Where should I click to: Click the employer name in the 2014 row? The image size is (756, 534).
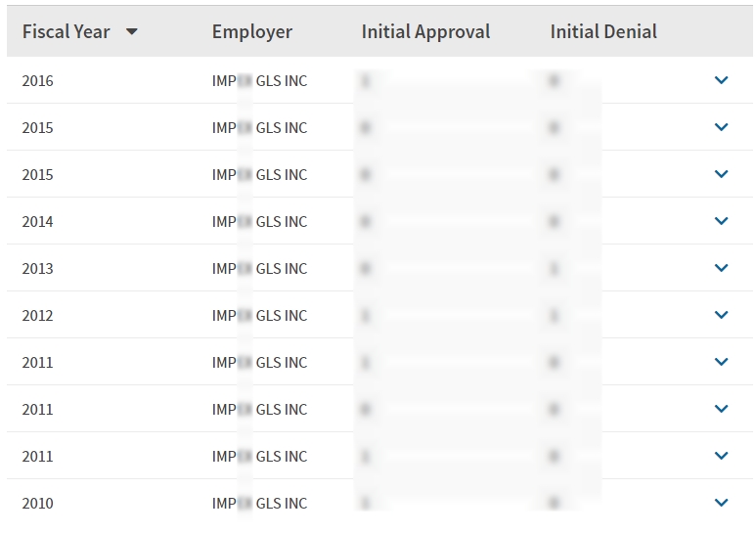[259, 222]
